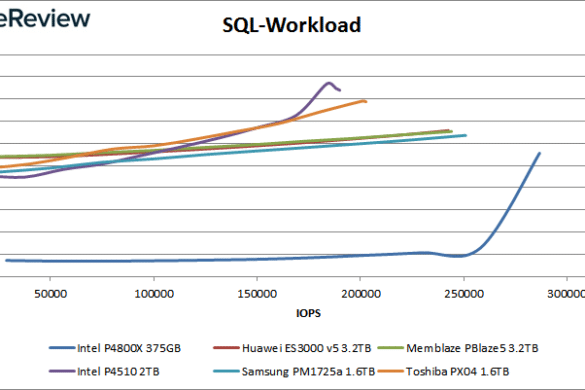Click end of orange Toshiba PX04 curve
This screenshot has width=585, height=390.
pyautogui.click(x=365, y=101)
